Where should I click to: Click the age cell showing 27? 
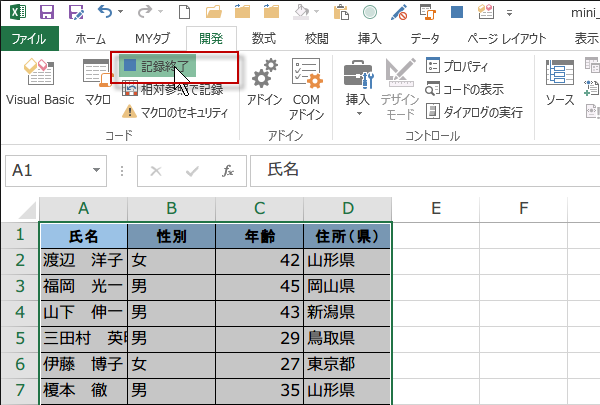(259, 365)
